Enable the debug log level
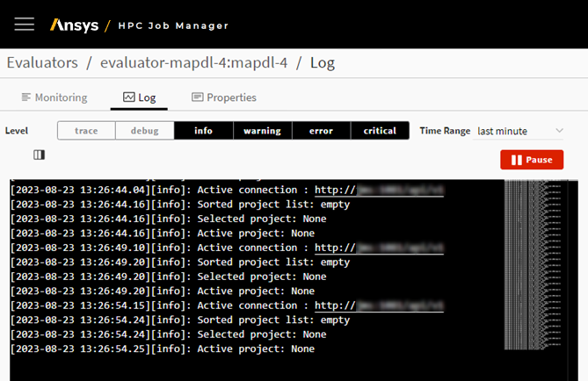The width and height of the screenshot is (588, 381). (145, 131)
